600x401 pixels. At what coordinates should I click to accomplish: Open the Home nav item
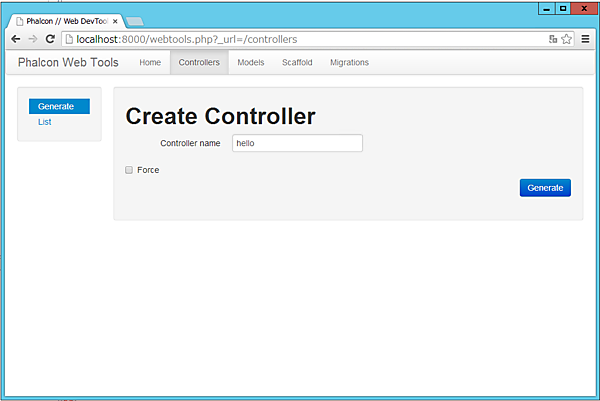[150, 62]
